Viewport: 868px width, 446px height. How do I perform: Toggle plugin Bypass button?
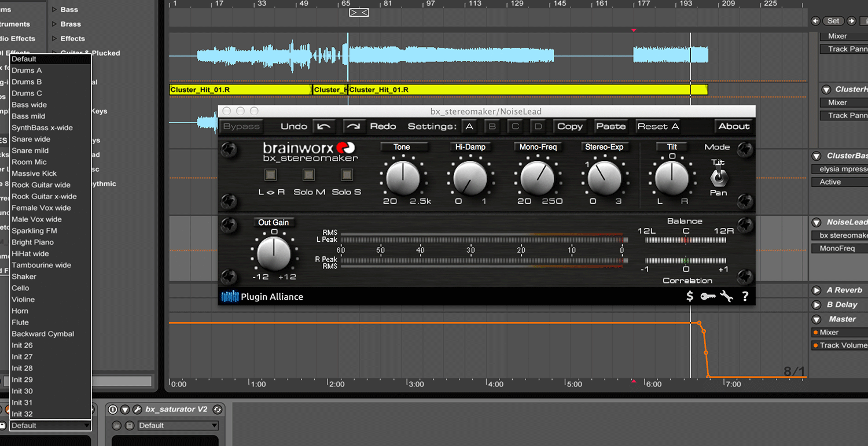coord(241,126)
